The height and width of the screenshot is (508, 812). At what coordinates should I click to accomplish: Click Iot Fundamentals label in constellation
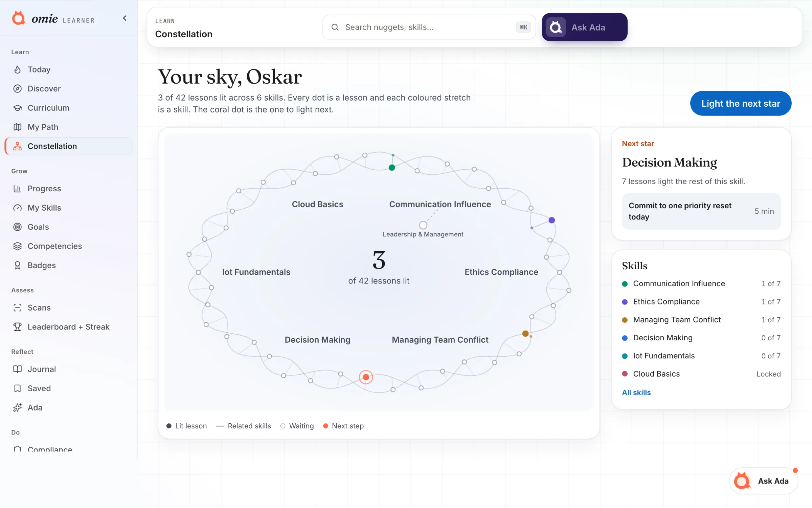click(256, 272)
